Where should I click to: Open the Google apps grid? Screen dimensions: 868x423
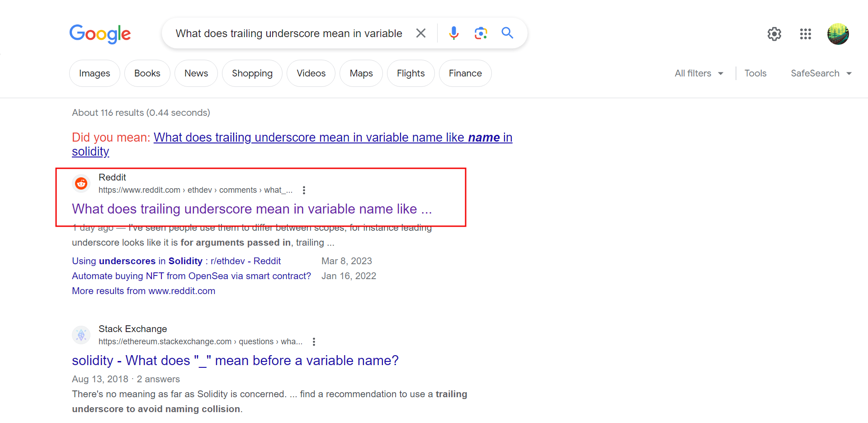pos(806,34)
